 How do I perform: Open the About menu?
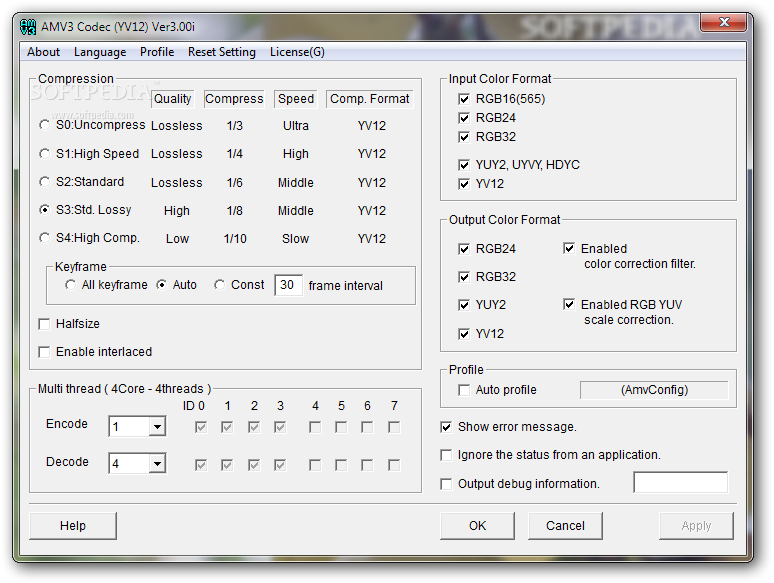[43, 52]
